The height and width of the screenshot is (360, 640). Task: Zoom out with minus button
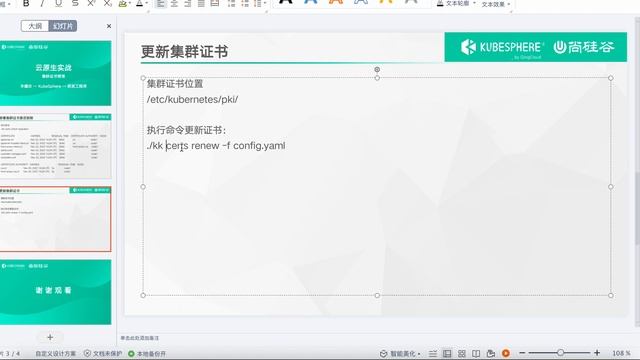522,353
